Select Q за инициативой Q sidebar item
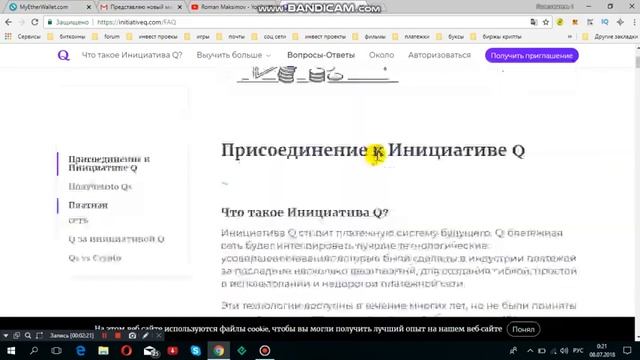This screenshot has height=360, width=640. pyautogui.click(x=116, y=239)
